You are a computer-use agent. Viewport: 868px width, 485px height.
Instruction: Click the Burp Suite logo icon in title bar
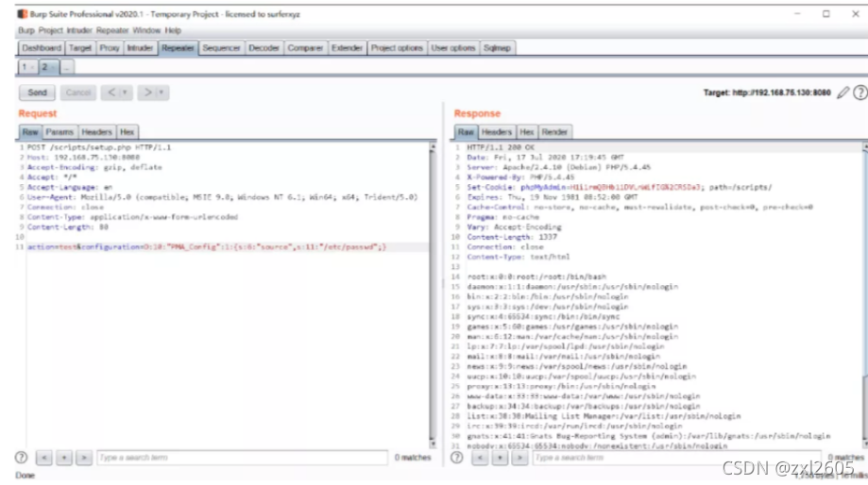tap(22, 14)
